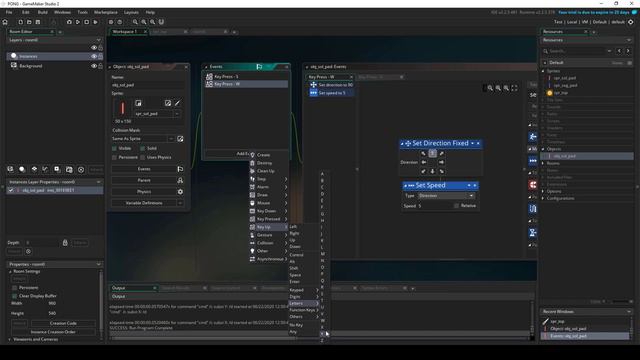Screen dimensions: 640x360
Task: Open the Same As Sprite collision mask dropdown
Action: click(x=171, y=139)
